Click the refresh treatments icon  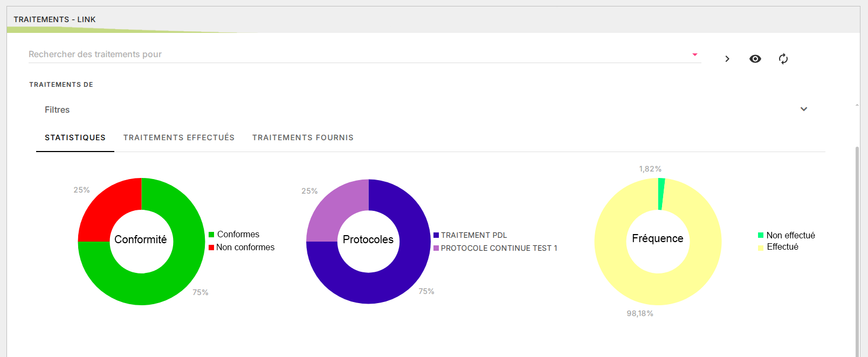[783, 59]
